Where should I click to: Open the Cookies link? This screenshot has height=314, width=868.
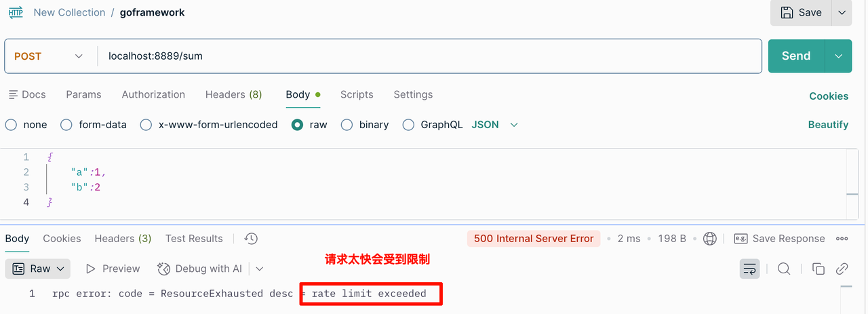[829, 96]
